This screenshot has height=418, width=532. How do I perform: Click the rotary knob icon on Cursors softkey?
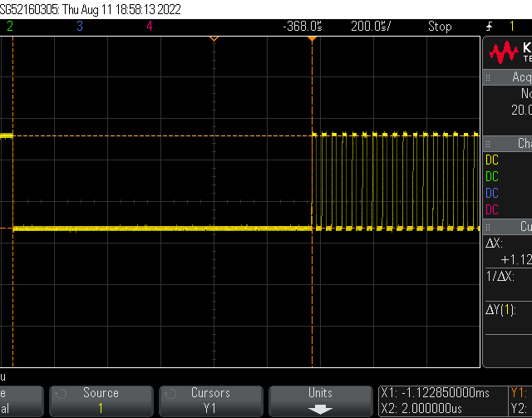tap(170, 393)
